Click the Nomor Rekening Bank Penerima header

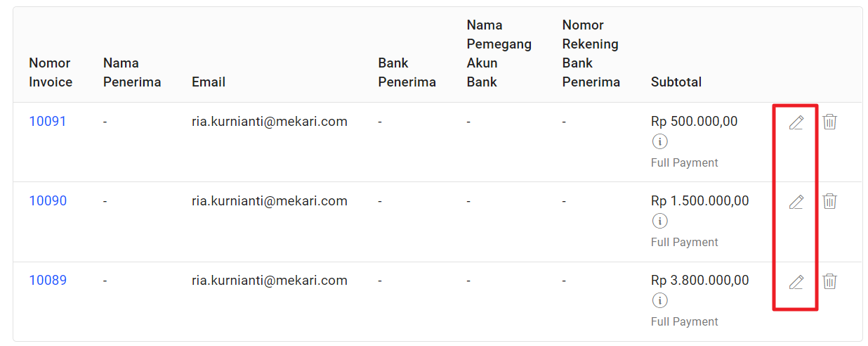tap(591, 53)
